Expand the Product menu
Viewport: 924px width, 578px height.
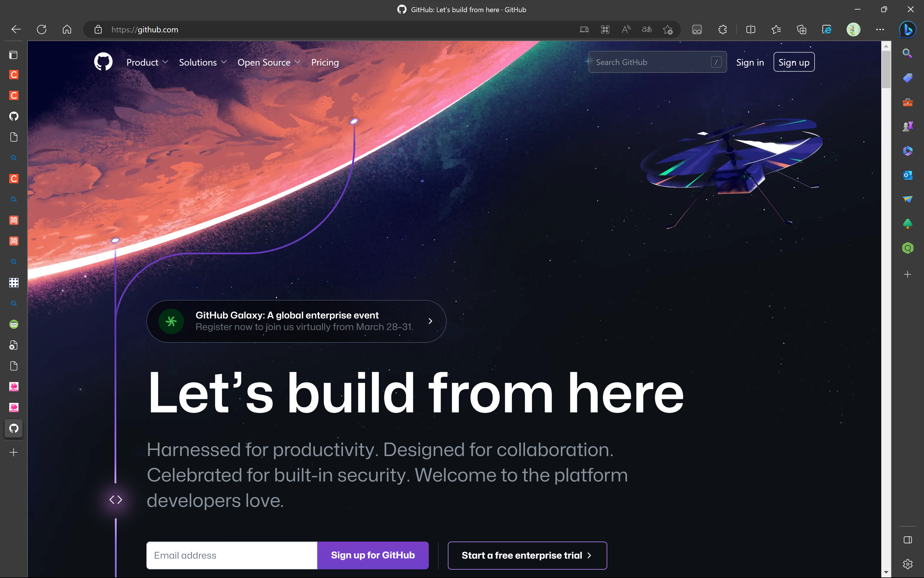click(147, 62)
